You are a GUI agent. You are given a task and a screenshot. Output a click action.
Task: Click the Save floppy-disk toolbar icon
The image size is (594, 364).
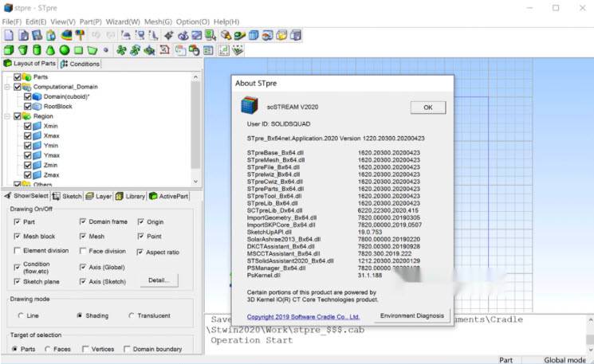pos(37,35)
